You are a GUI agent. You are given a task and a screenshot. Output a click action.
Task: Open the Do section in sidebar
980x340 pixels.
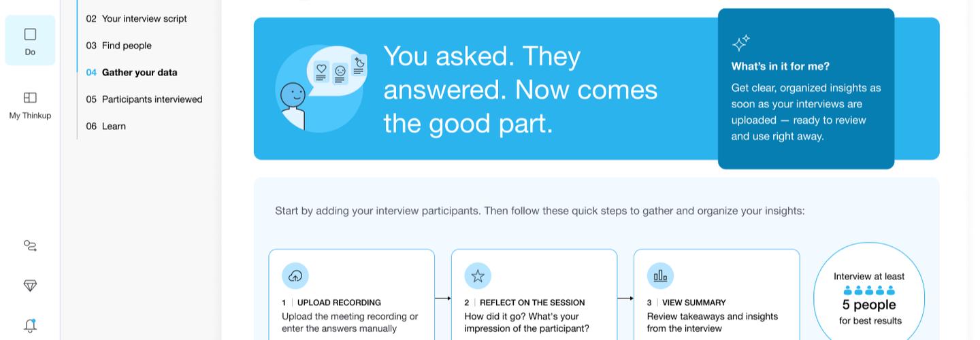[30, 40]
